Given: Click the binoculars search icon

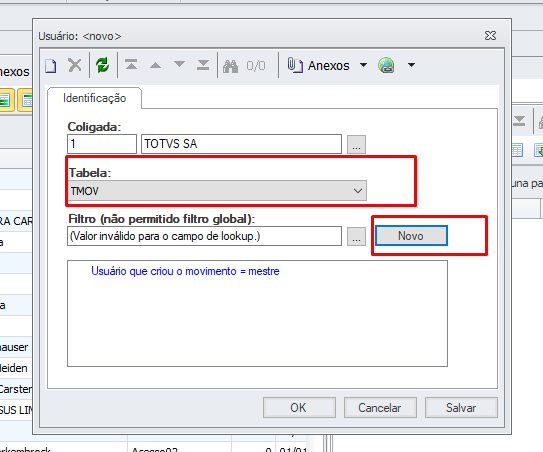Looking at the screenshot, I should tap(231, 66).
